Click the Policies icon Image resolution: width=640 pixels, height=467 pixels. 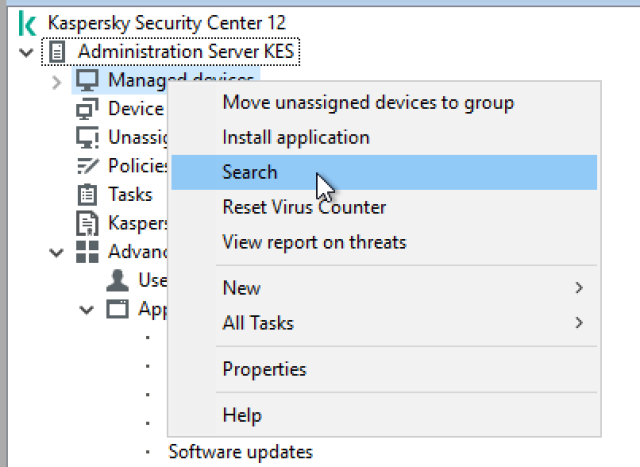(88, 166)
